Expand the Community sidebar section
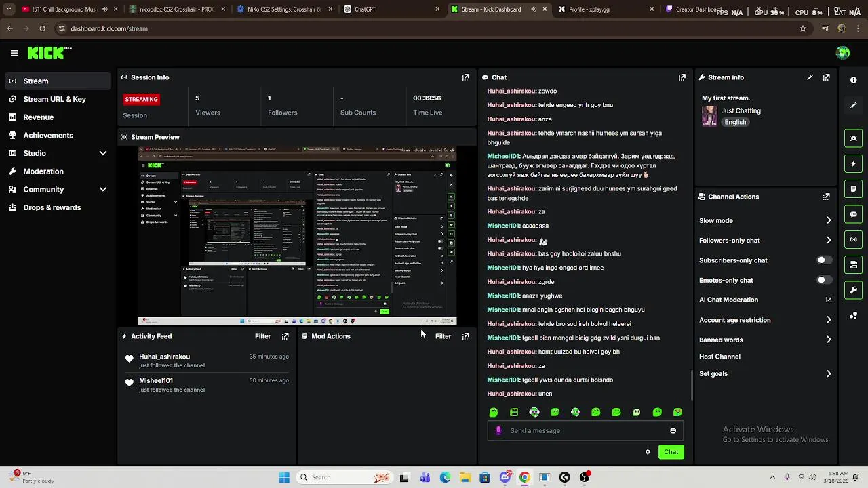 (x=103, y=190)
